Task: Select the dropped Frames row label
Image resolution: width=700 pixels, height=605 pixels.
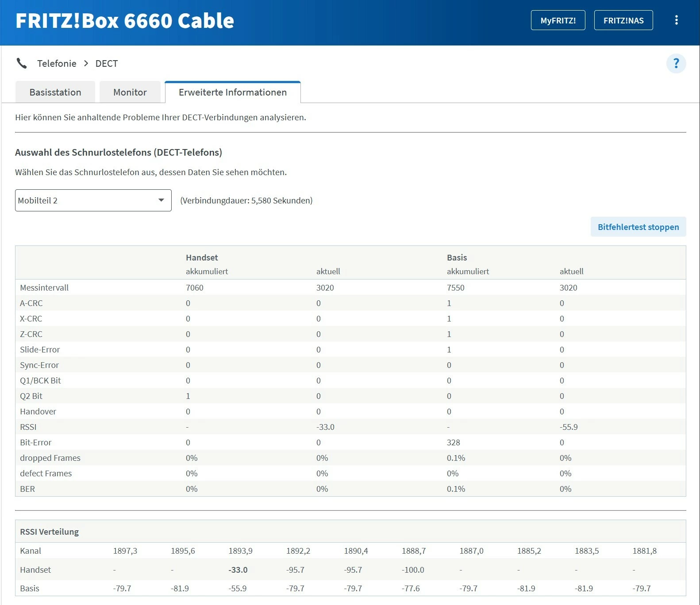Action: pos(50,458)
